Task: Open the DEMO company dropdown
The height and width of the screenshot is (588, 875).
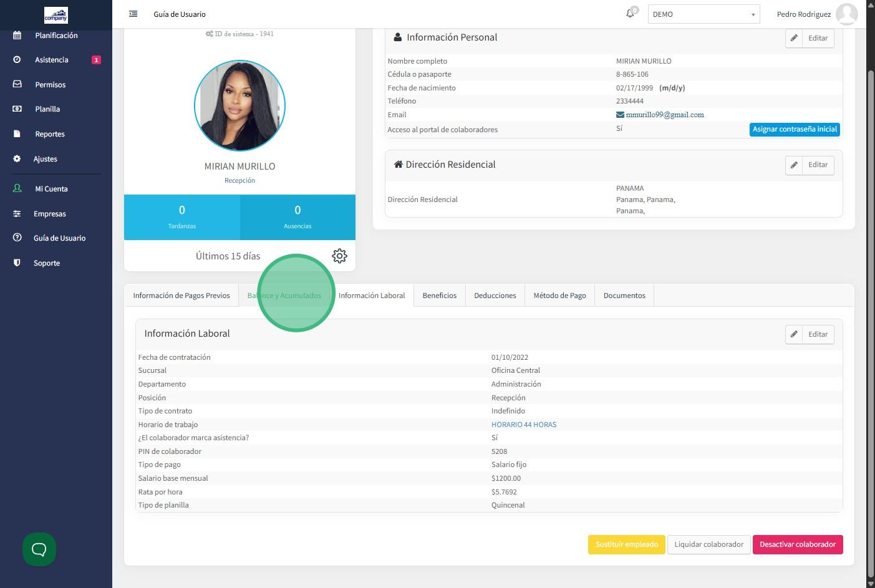Action: 703,14
